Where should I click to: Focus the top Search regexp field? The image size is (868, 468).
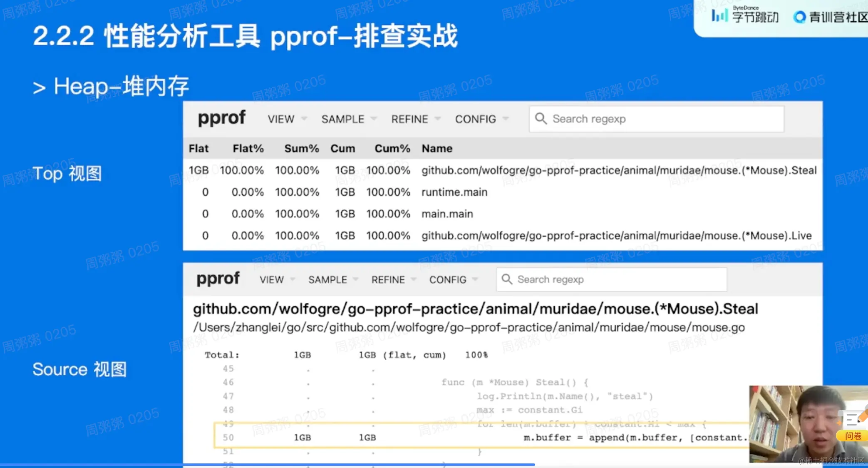coord(666,119)
